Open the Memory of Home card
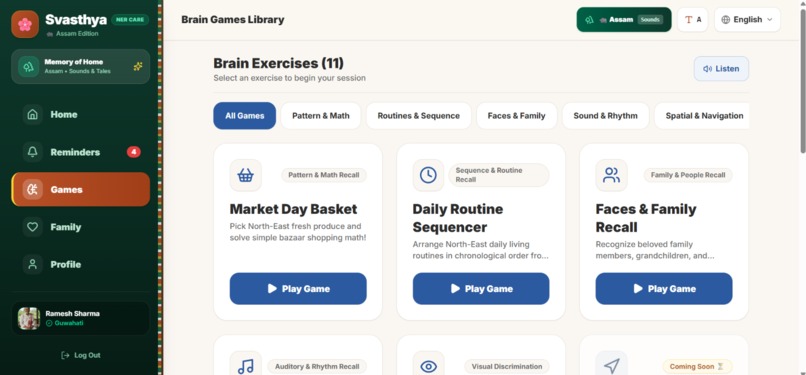Viewport: 806px width, 375px height. pos(81,66)
